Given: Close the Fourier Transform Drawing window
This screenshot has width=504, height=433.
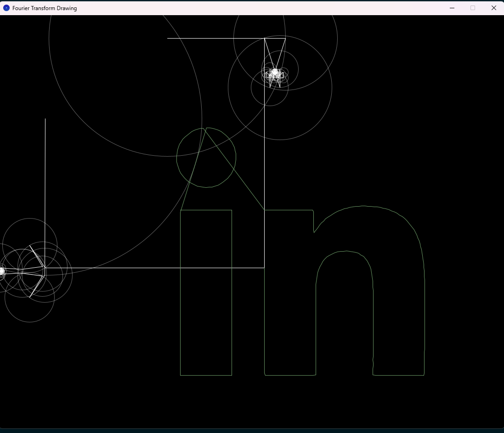Looking at the screenshot, I should tap(494, 8).
